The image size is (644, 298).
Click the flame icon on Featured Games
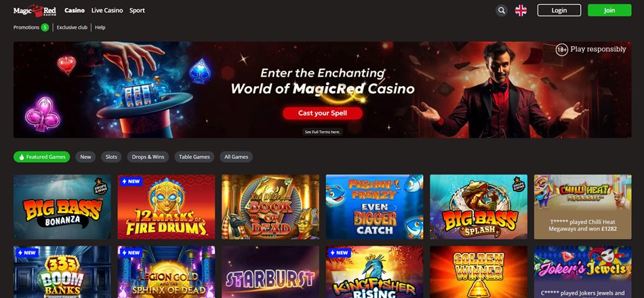pyautogui.click(x=22, y=157)
